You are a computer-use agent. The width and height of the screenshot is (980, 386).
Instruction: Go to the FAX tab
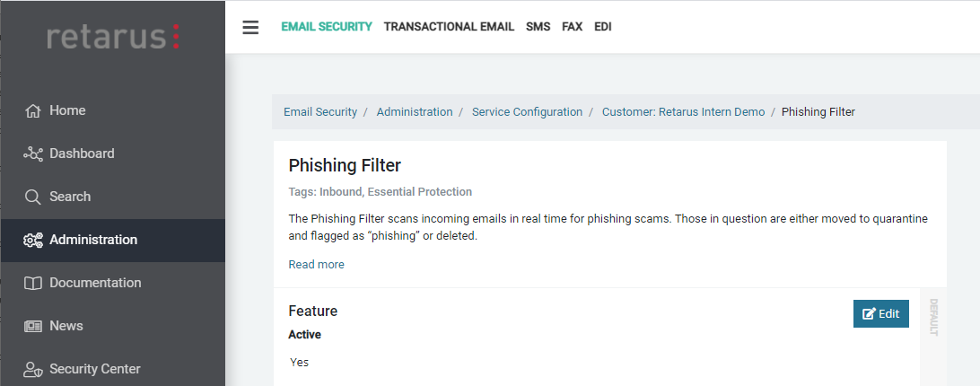572,27
